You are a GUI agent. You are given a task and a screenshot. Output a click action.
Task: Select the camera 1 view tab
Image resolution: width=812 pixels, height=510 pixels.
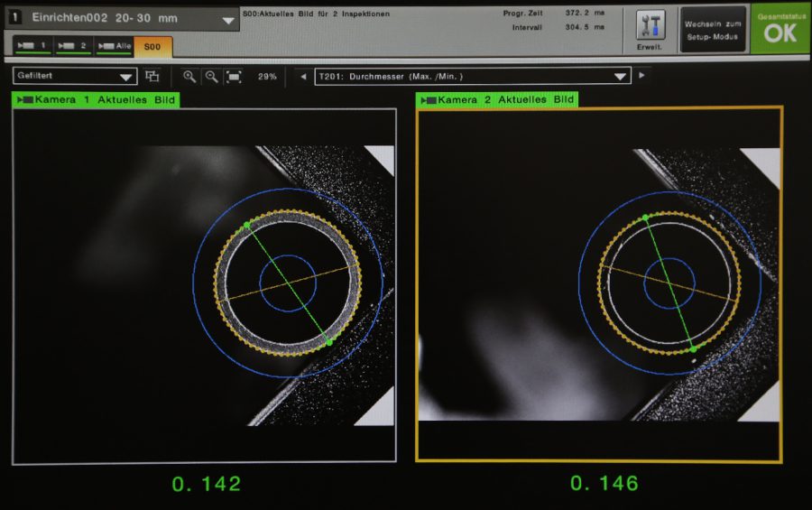pos(33,46)
